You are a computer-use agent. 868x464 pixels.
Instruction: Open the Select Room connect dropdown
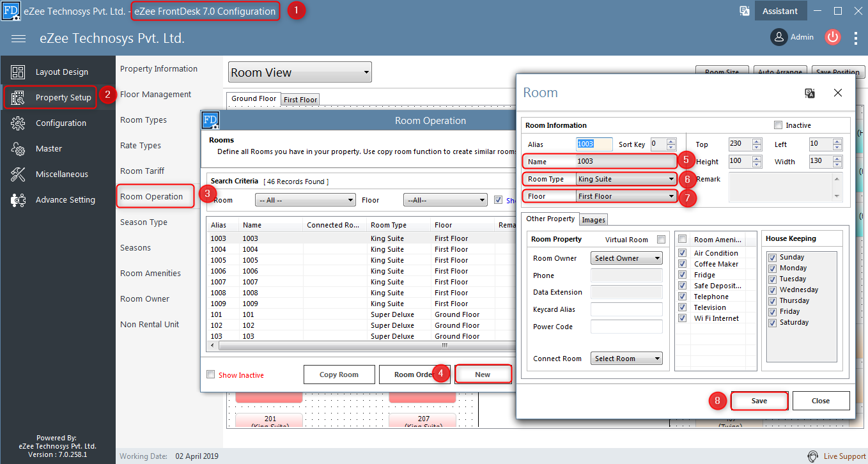tap(626, 359)
